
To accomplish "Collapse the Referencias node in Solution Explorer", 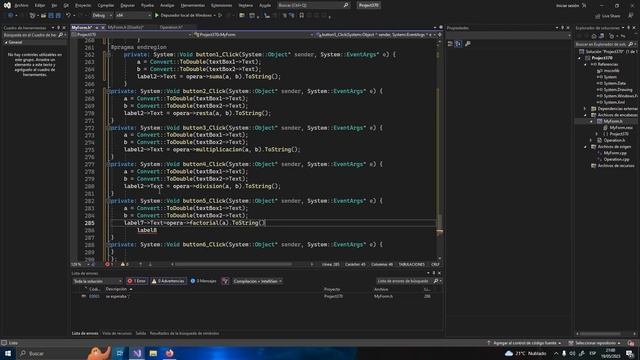I will pyautogui.click(x=586, y=64).
